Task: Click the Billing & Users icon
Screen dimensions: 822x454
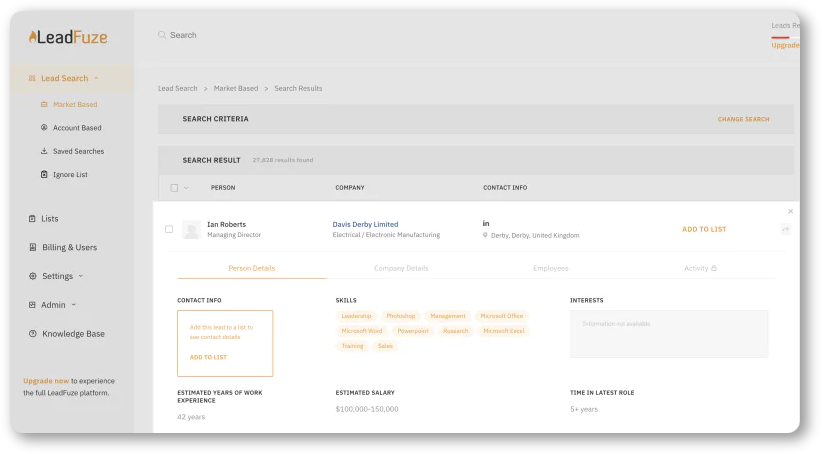Action: coord(33,247)
